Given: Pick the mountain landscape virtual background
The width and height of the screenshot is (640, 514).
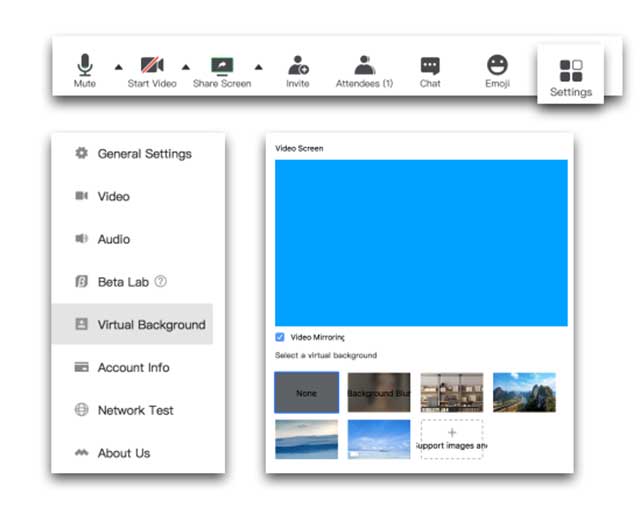Looking at the screenshot, I should coord(524,393).
